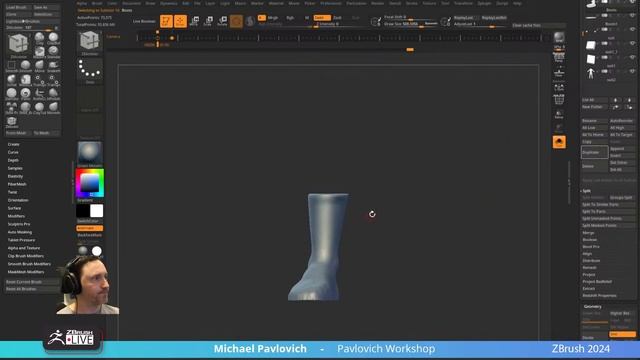Viewport: 640px width, 360px height.
Task: Toggle BackfaceMask in left shelf
Action: 89,235
